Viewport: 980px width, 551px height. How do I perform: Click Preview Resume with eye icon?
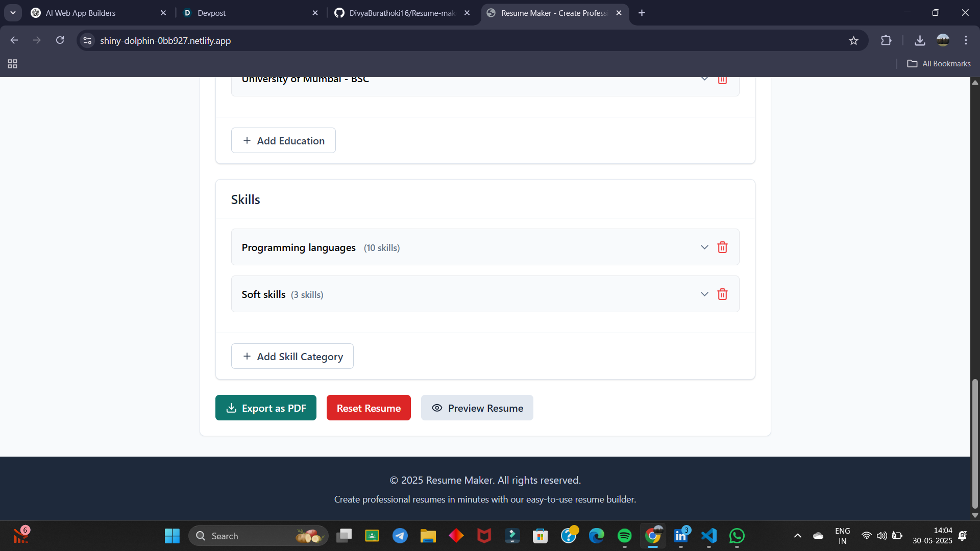[x=477, y=408]
